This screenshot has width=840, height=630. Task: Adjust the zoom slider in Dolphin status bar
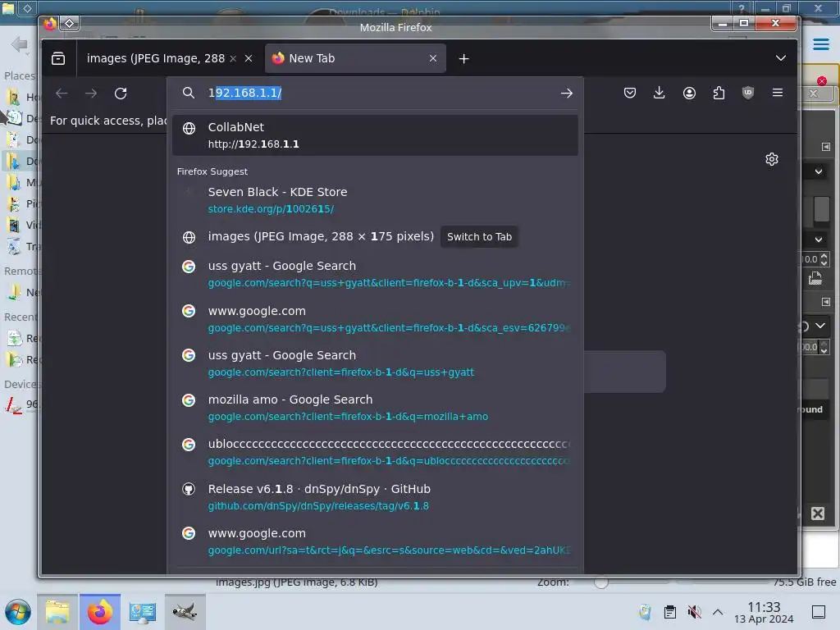coord(601,582)
